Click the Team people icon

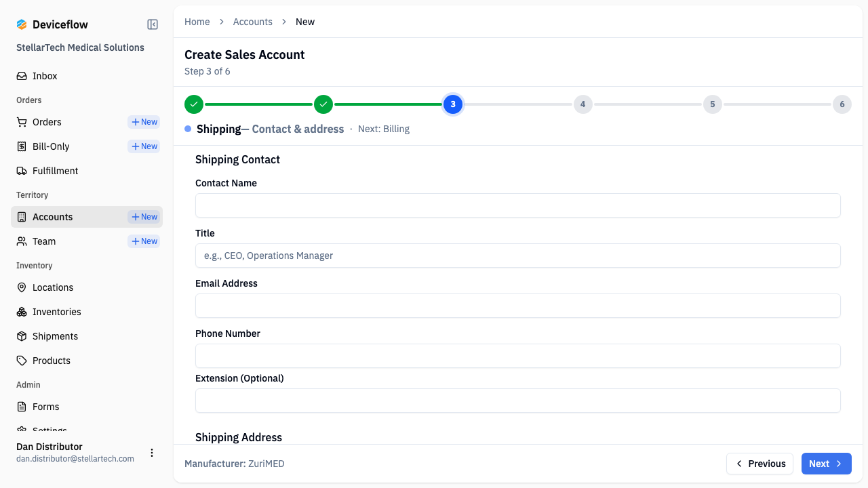(22, 241)
